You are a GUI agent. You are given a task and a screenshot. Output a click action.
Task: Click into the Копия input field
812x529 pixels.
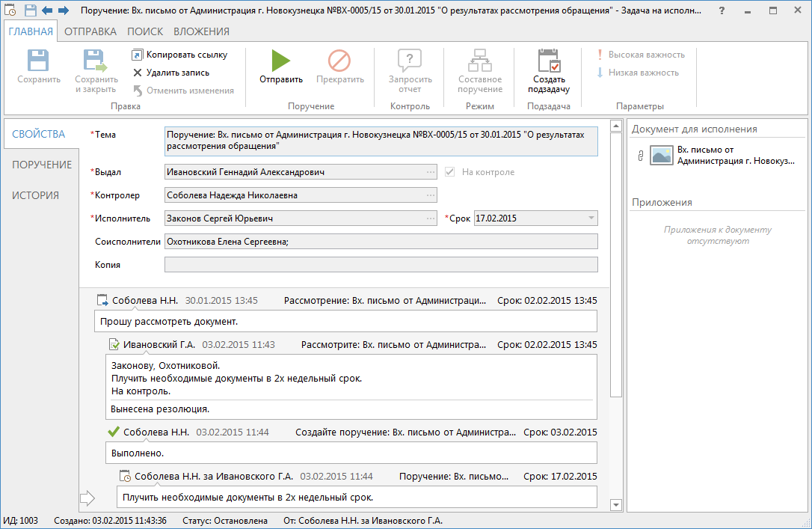(381, 265)
